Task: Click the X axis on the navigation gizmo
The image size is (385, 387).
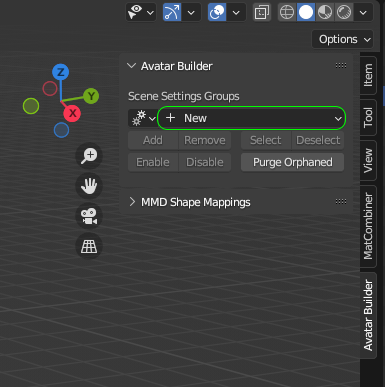Action: pyautogui.click(x=72, y=113)
